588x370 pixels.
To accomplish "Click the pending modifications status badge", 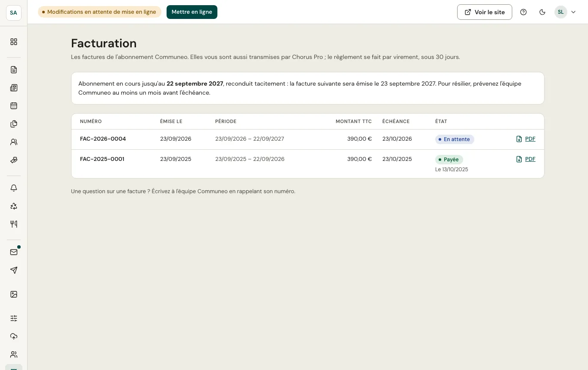I will 99,12.
